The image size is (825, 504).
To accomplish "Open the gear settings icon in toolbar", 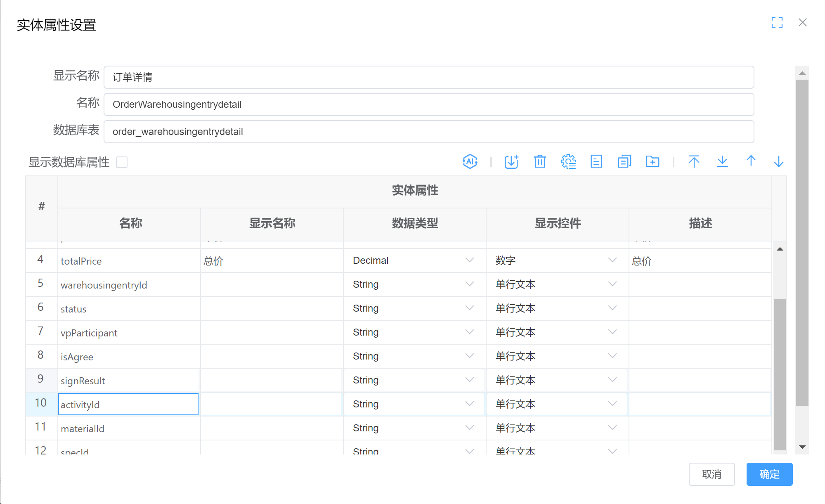I will [x=568, y=161].
